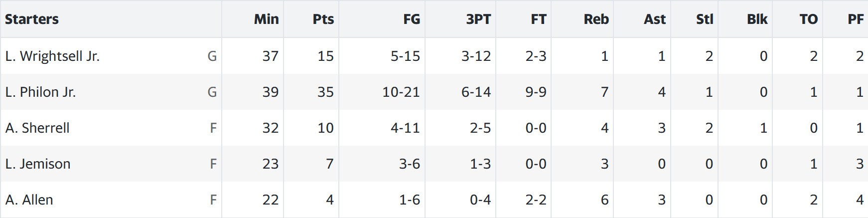Click the 3PT column header
Viewport: 868px width, 218px height.
point(478,19)
